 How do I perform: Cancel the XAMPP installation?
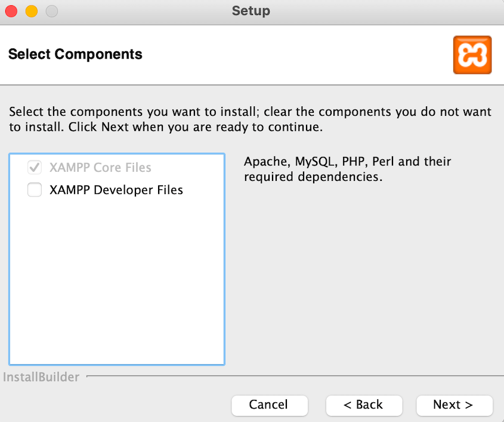point(270,405)
